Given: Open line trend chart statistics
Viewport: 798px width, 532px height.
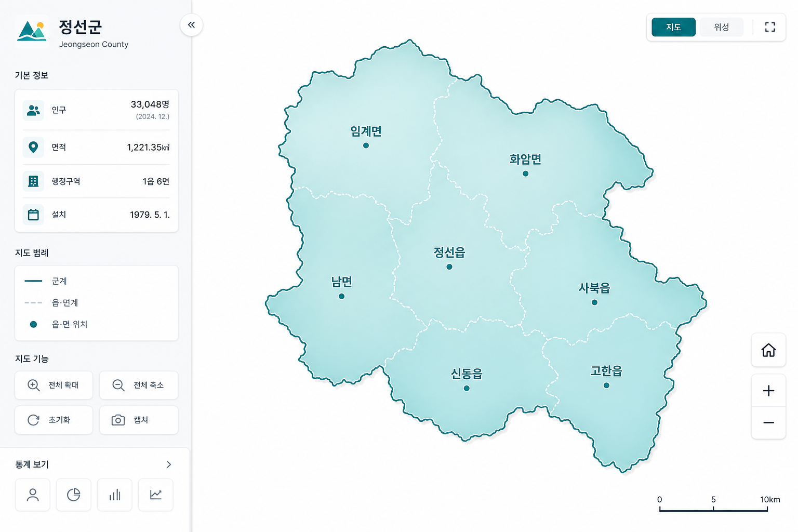Looking at the screenshot, I should 156,495.
